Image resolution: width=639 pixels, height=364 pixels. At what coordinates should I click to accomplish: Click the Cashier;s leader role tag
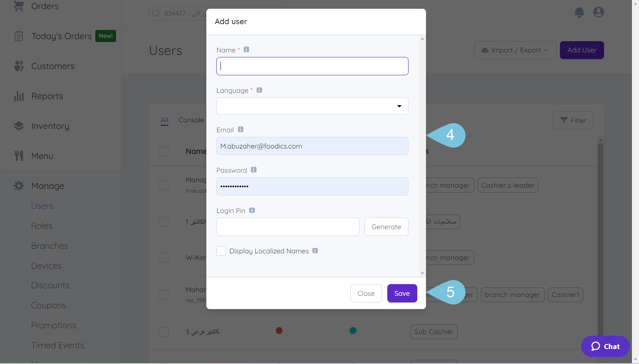click(x=508, y=185)
